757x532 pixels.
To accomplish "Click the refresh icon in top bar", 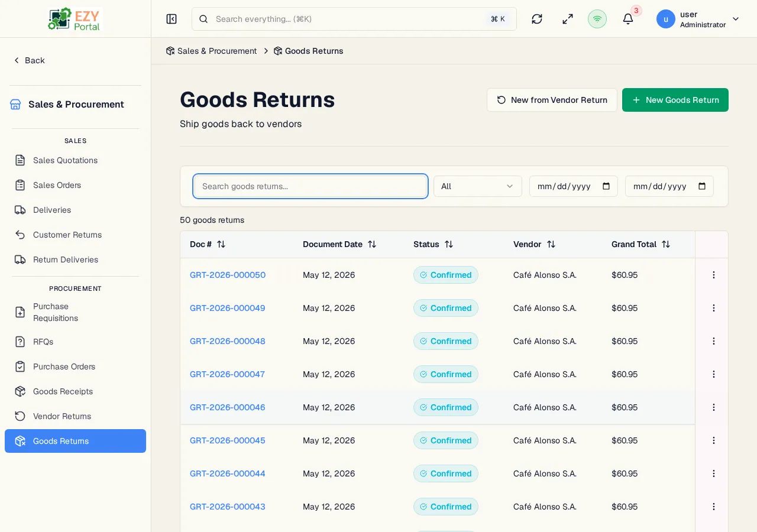I will click(537, 19).
